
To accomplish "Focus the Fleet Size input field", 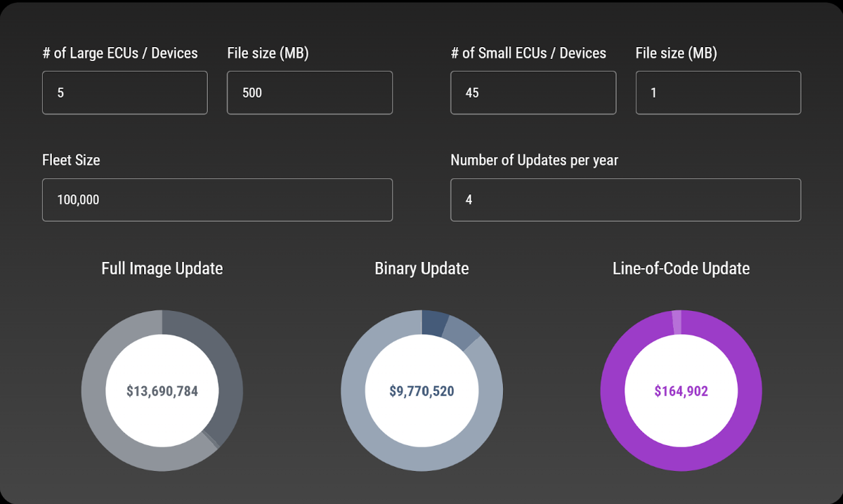I will pyautogui.click(x=217, y=200).
